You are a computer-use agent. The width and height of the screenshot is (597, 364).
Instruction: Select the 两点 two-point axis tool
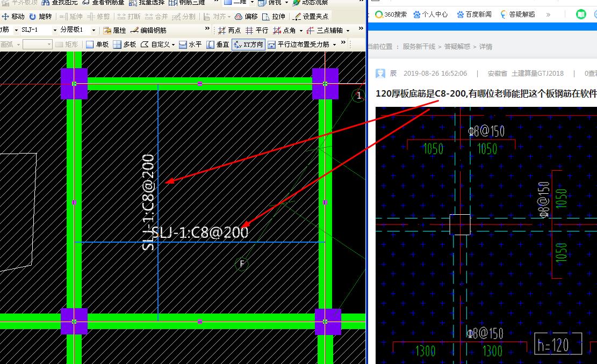229,30
